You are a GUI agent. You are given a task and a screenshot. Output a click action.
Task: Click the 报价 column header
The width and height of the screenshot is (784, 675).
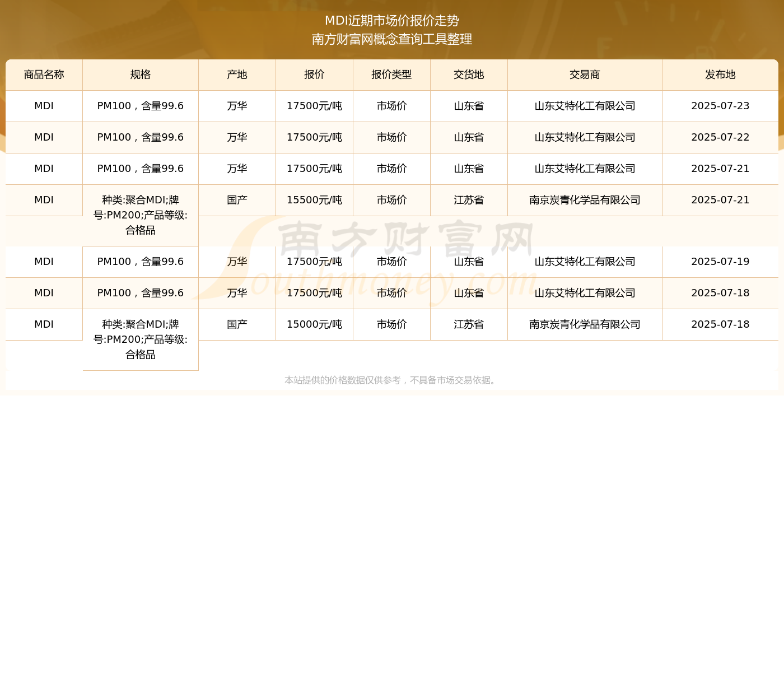(x=315, y=75)
